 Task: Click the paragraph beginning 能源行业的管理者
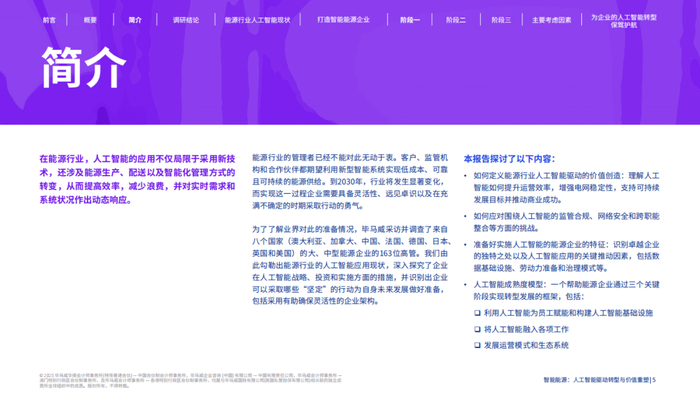pyautogui.click(x=350, y=182)
